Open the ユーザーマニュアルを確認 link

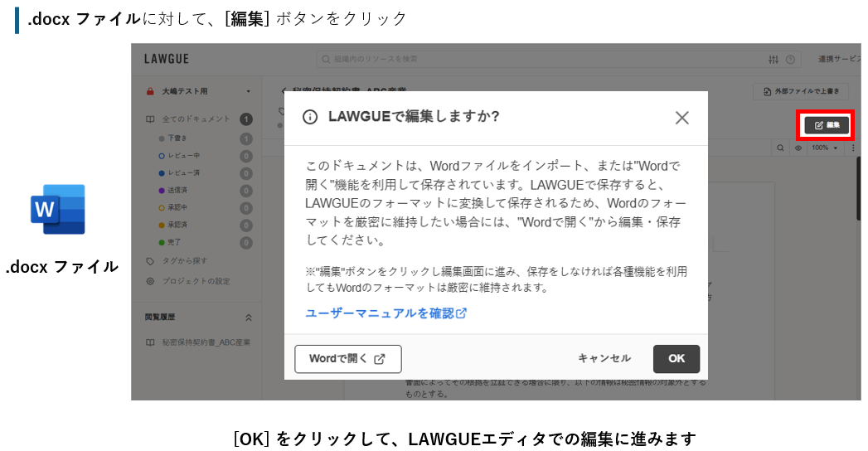click(x=386, y=313)
